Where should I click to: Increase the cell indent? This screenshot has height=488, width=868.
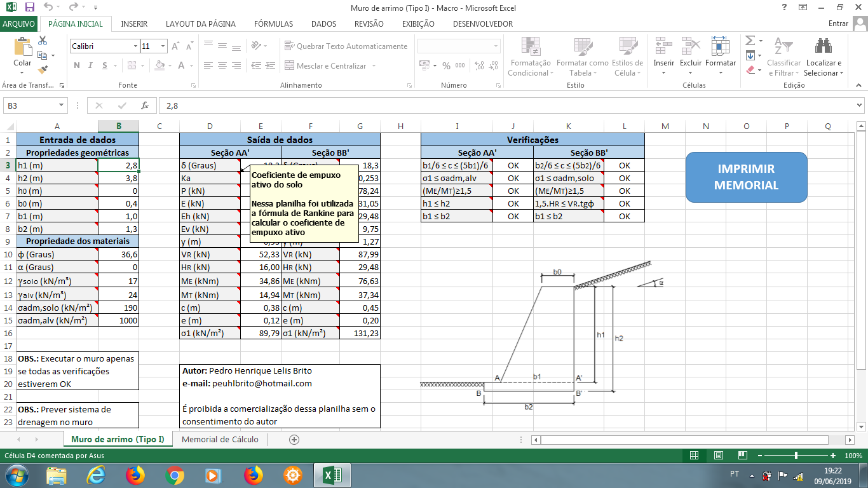tap(271, 65)
